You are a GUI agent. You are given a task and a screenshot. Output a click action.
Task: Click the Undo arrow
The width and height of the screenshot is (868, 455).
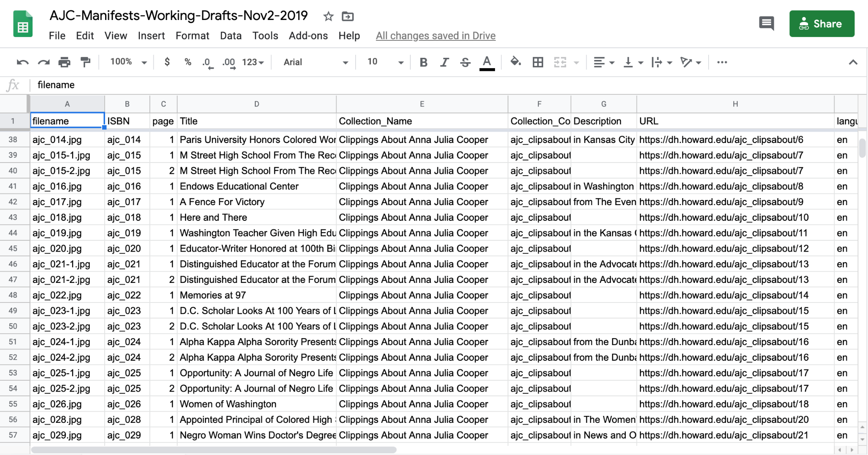click(23, 62)
